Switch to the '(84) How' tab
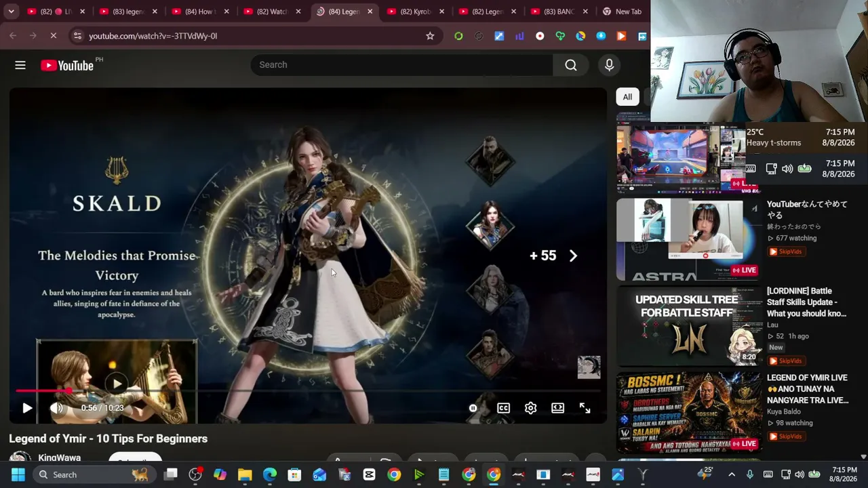The height and width of the screenshot is (488, 868). pyautogui.click(x=199, y=12)
